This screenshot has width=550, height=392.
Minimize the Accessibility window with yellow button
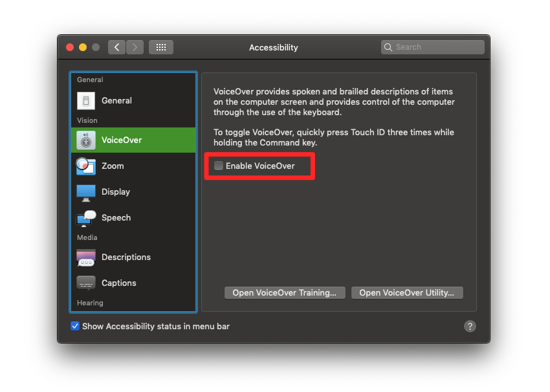coord(83,47)
